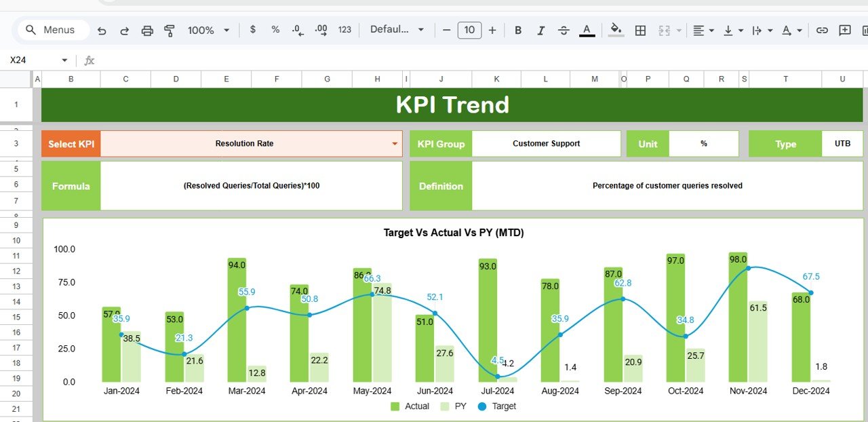This screenshot has width=868, height=422.
Task: Click the Redo button
Action: click(x=123, y=30)
